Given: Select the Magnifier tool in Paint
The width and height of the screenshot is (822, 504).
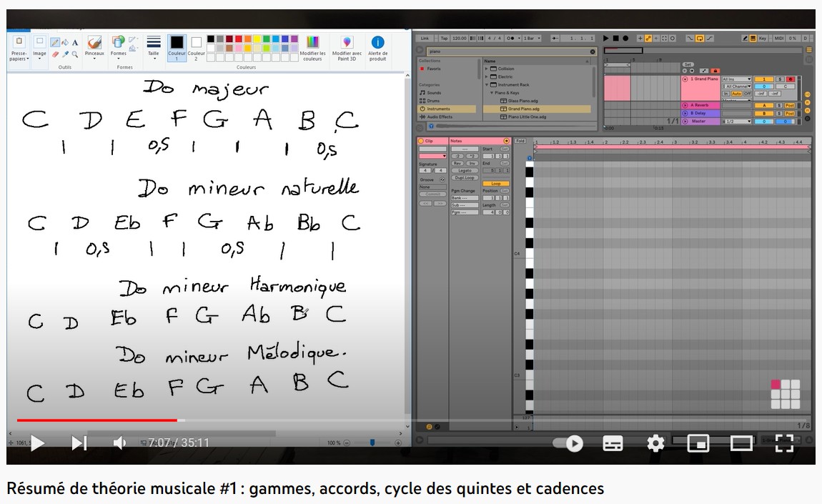Looking at the screenshot, I should (75, 54).
